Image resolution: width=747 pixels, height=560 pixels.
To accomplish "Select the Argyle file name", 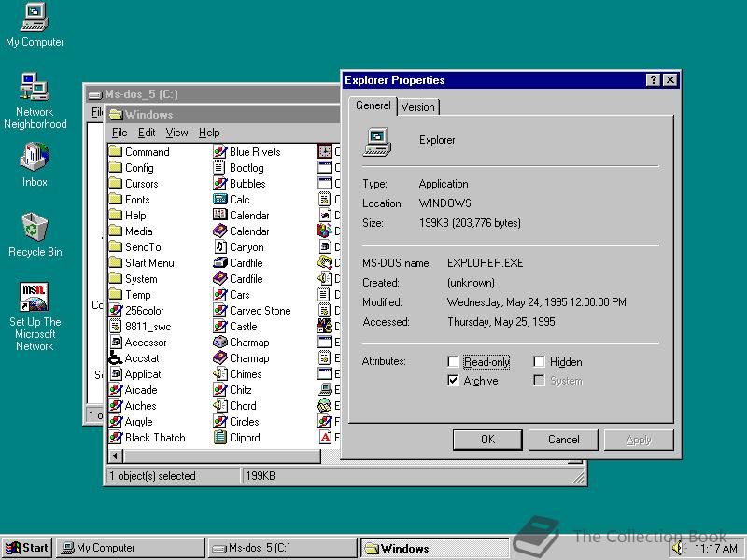I will point(138,422).
